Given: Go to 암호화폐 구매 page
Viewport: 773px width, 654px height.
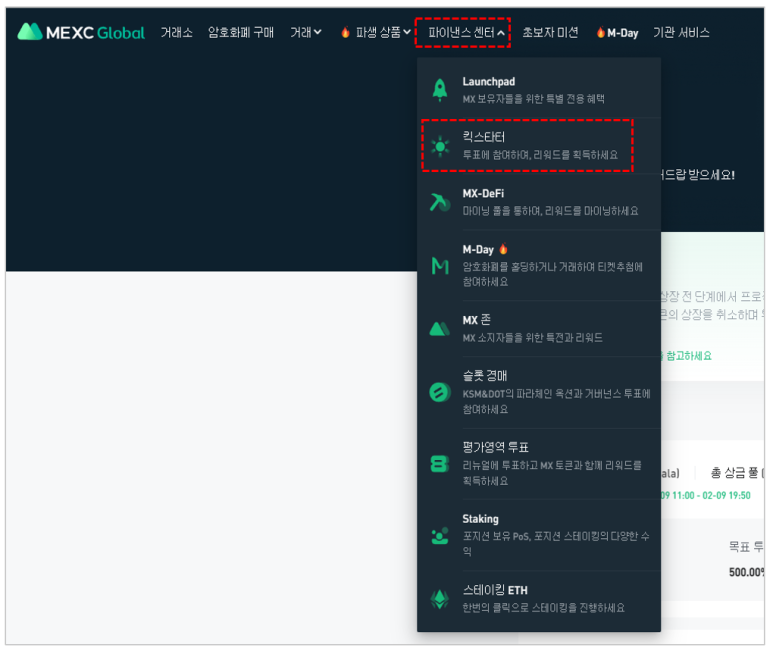Looking at the screenshot, I should coord(241,33).
